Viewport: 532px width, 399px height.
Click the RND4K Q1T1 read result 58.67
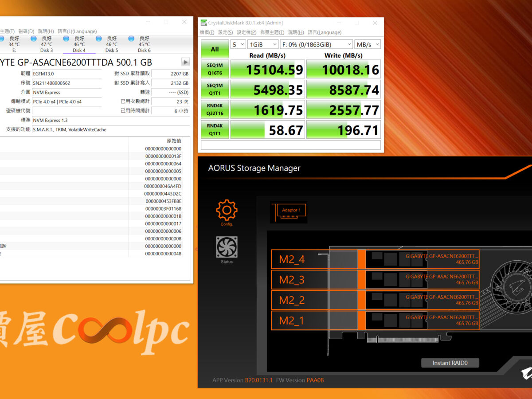tap(268, 129)
